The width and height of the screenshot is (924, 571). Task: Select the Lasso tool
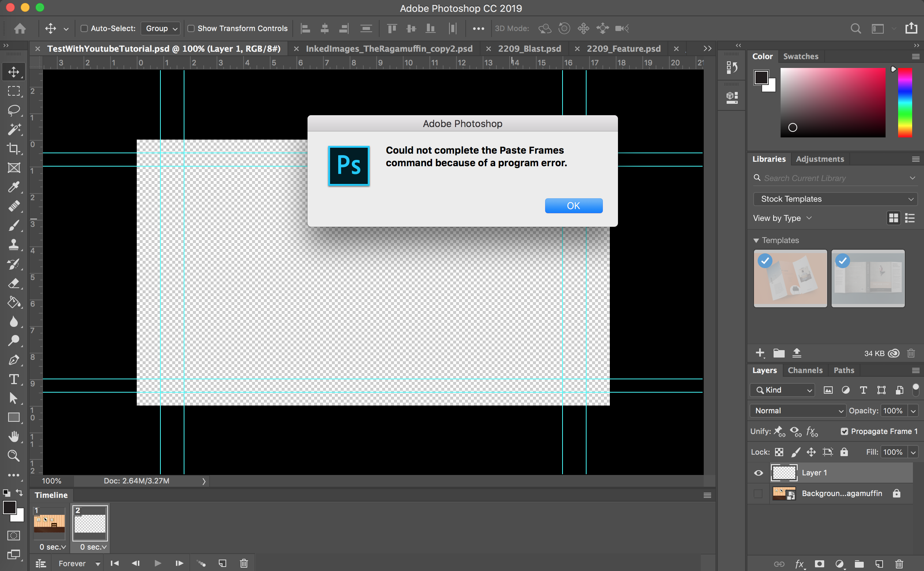[14, 110]
